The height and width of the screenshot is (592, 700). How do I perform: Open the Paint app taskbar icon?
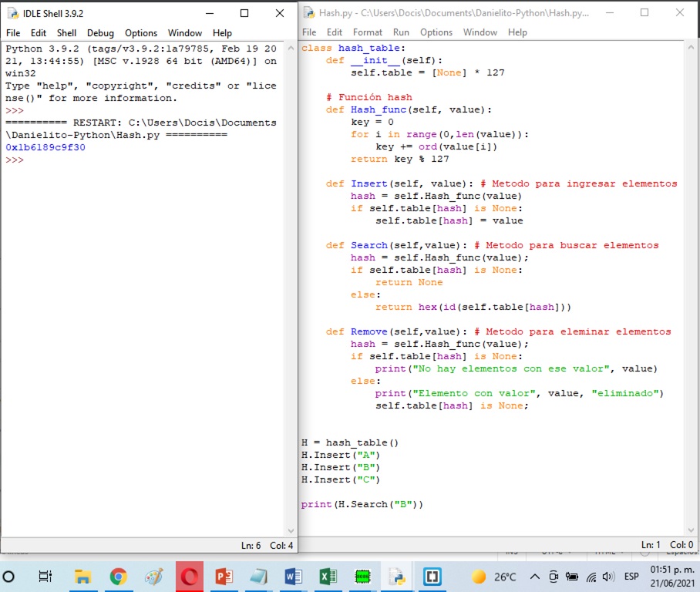(x=153, y=577)
